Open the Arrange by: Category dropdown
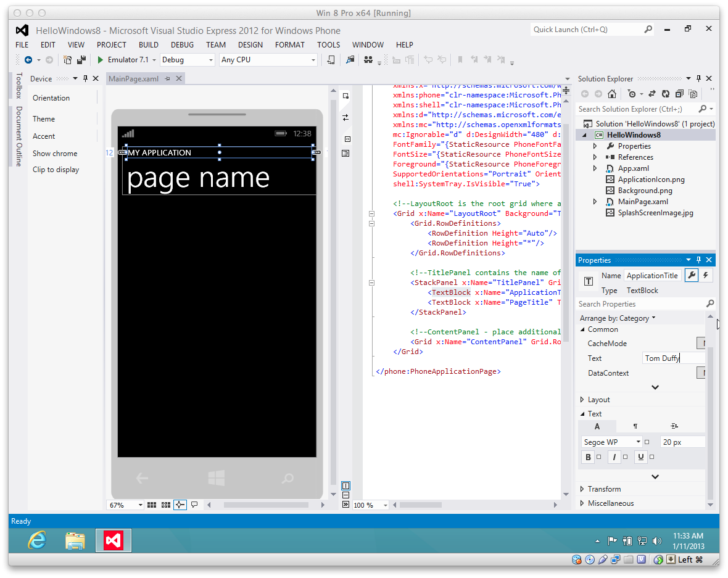 pos(618,318)
